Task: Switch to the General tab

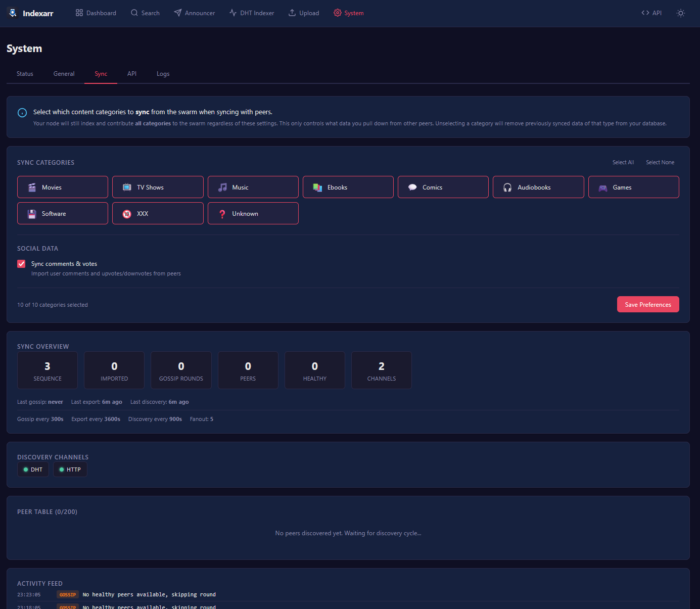Action: tap(64, 74)
